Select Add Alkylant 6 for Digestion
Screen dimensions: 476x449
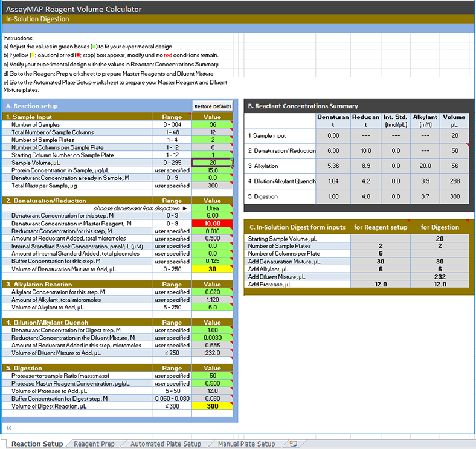(440, 269)
